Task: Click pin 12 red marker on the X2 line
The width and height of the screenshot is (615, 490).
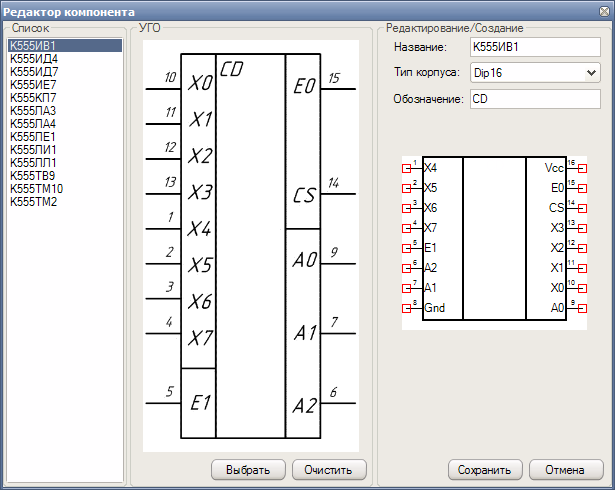Action: (582, 248)
